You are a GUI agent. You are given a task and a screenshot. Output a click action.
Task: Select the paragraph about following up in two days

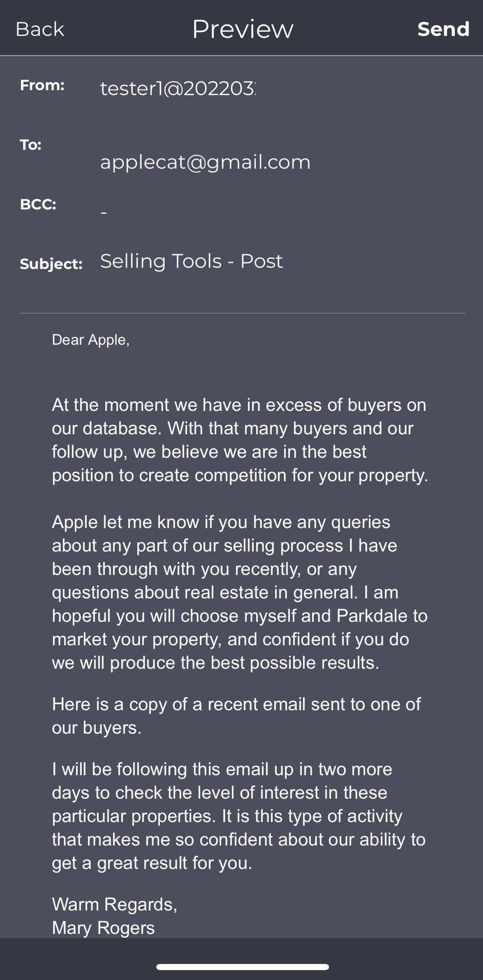(239, 816)
